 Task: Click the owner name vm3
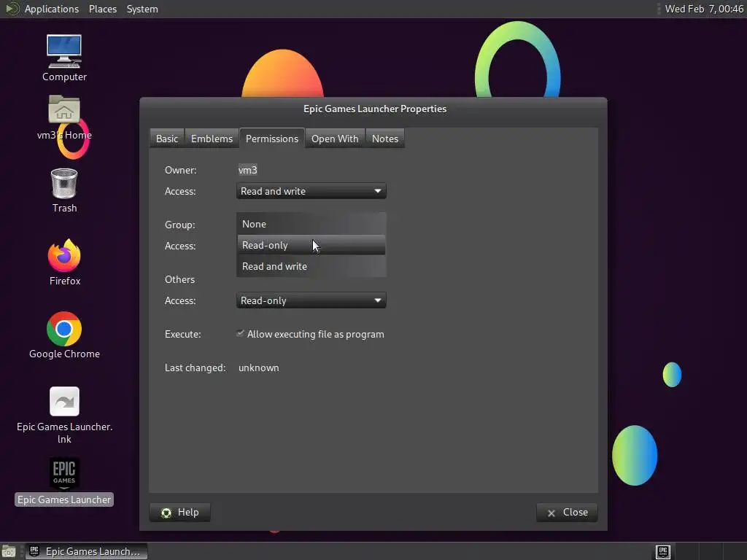point(248,170)
